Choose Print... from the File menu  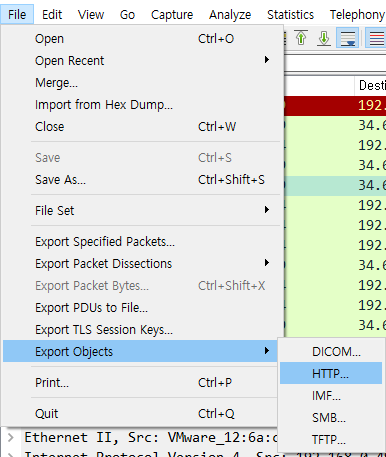click(x=140, y=383)
